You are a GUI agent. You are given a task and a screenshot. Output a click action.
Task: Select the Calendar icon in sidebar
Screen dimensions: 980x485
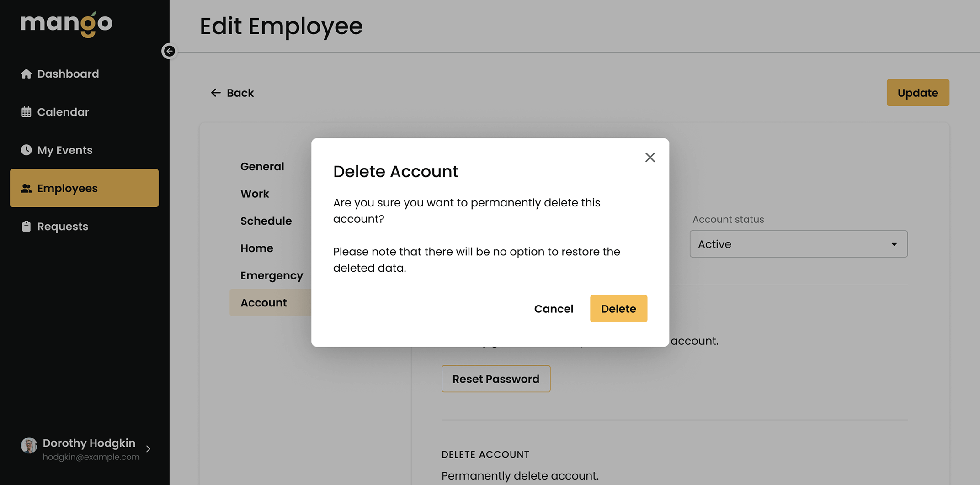[x=26, y=112]
